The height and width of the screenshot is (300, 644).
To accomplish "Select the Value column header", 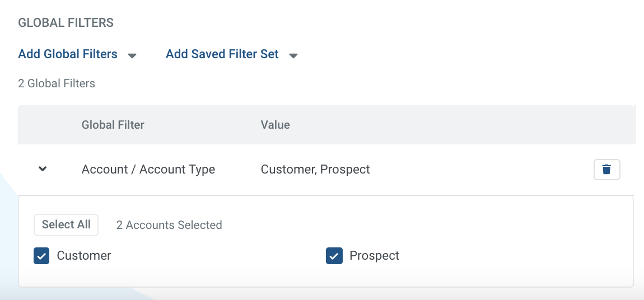I will point(275,125).
